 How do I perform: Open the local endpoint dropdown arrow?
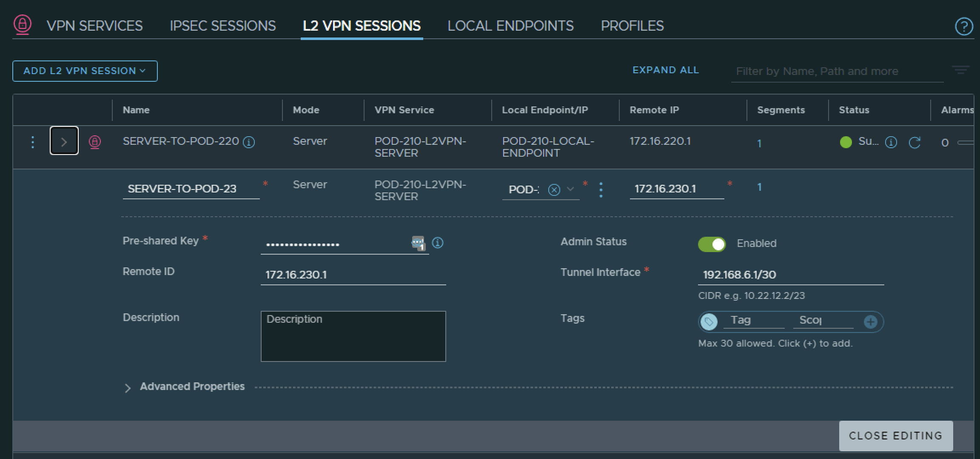click(570, 189)
